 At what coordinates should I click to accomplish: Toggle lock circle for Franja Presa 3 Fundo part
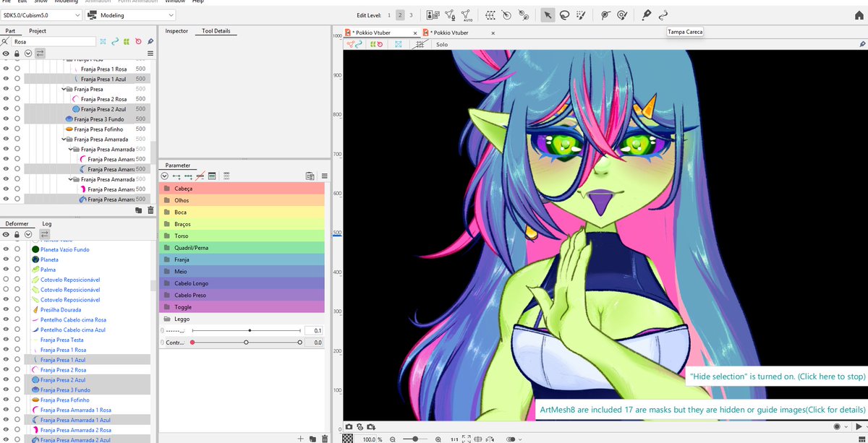point(17,119)
